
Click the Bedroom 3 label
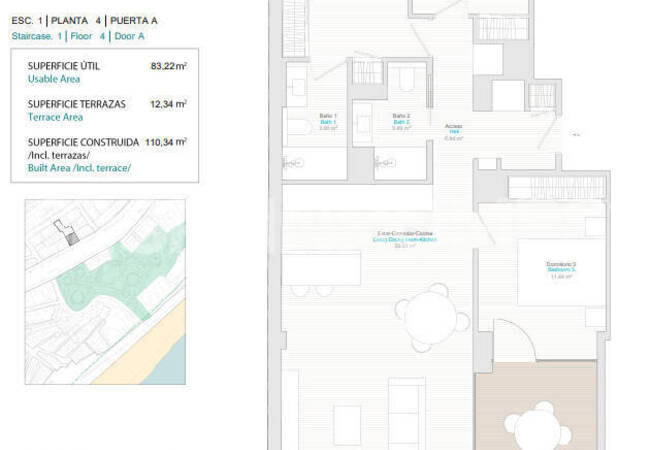pyautogui.click(x=560, y=267)
